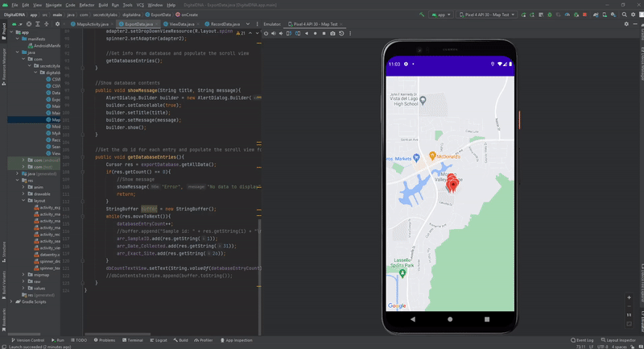Collapse the manifests folder
The image size is (644, 349).
(18, 39)
